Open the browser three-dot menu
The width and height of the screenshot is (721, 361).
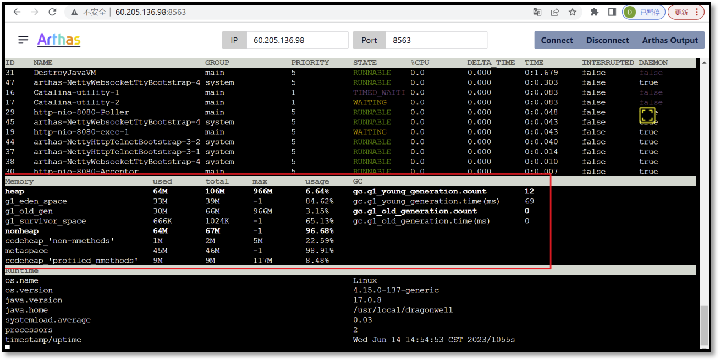point(697,12)
